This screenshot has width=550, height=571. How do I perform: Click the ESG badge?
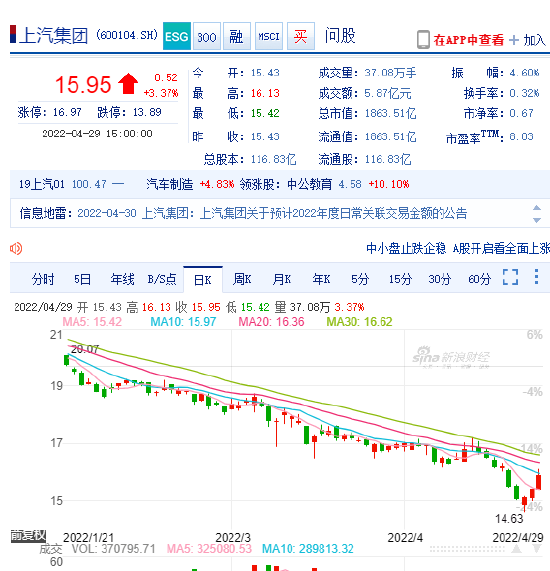(177, 36)
